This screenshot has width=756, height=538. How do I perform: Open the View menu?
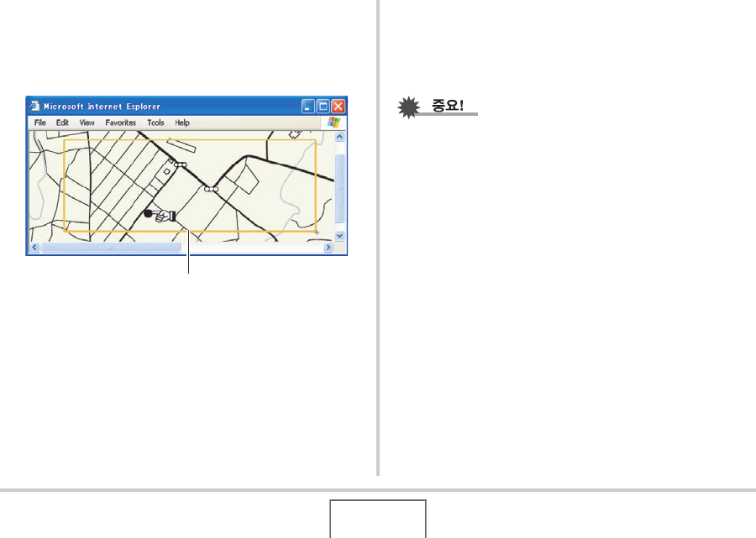87,123
